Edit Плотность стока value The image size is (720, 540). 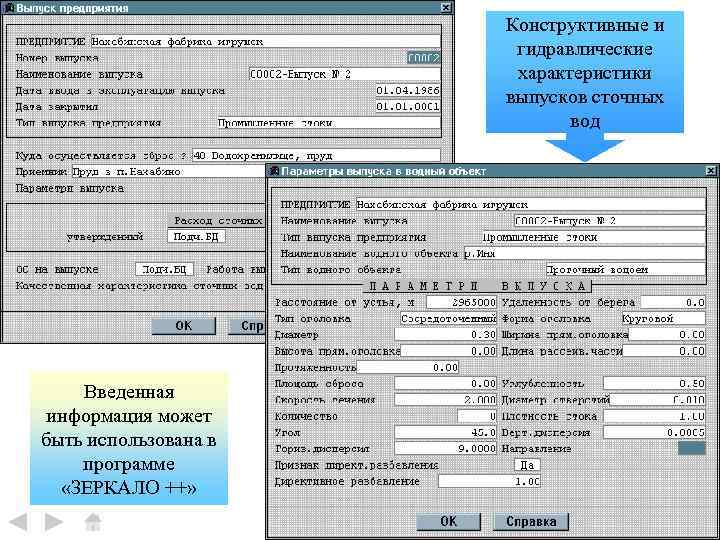pos(654,416)
